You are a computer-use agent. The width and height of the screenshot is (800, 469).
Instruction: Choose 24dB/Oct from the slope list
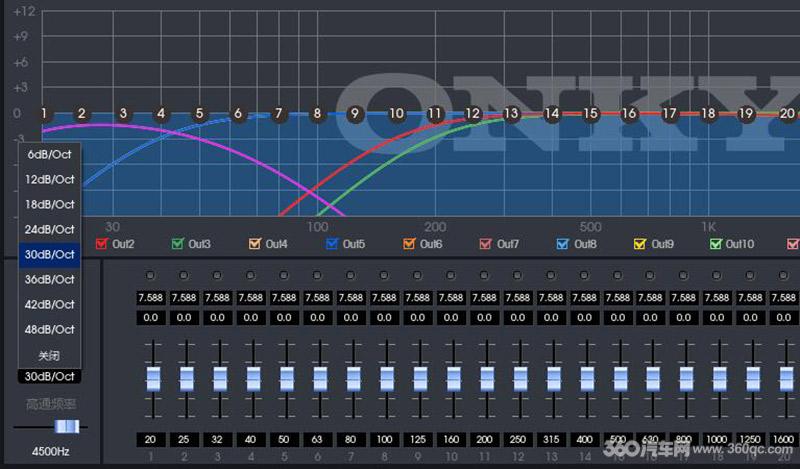49,229
